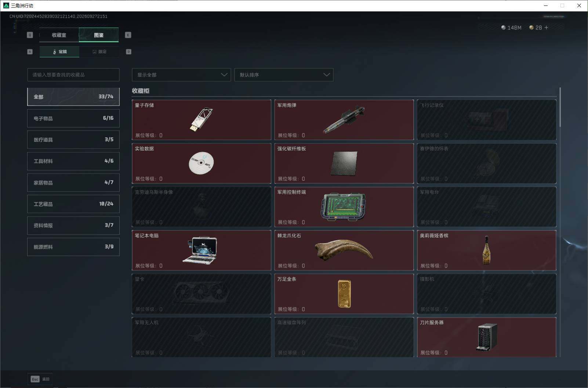The height and width of the screenshot is (388, 588).
Task: Switch to the 收藏室 tab
Action: tap(59, 35)
